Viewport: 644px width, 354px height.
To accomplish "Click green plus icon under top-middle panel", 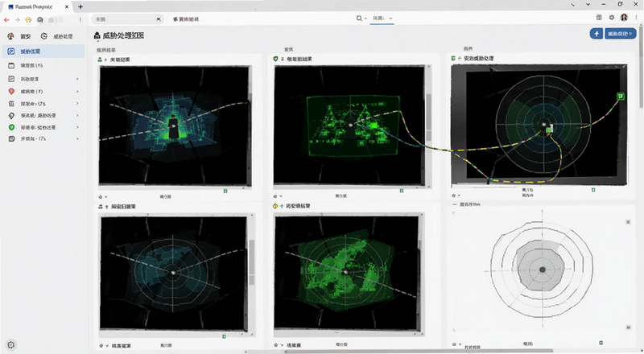I will click(401, 191).
